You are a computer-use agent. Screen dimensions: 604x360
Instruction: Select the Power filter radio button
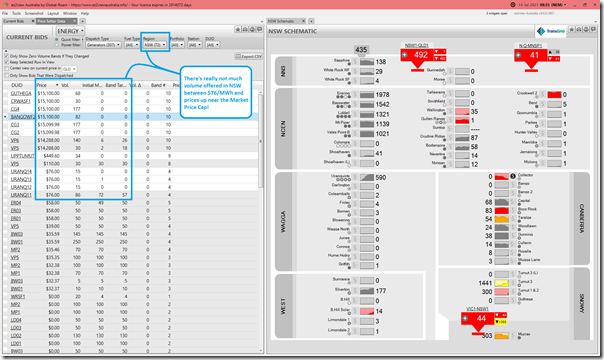(x=57, y=45)
